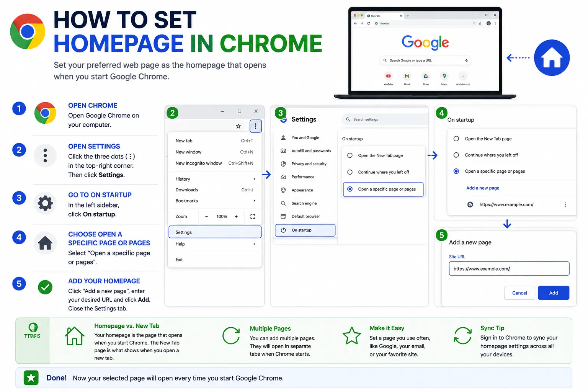
Task: Click the green checkmark beside Add Your Homepage
Action: click(45, 287)
